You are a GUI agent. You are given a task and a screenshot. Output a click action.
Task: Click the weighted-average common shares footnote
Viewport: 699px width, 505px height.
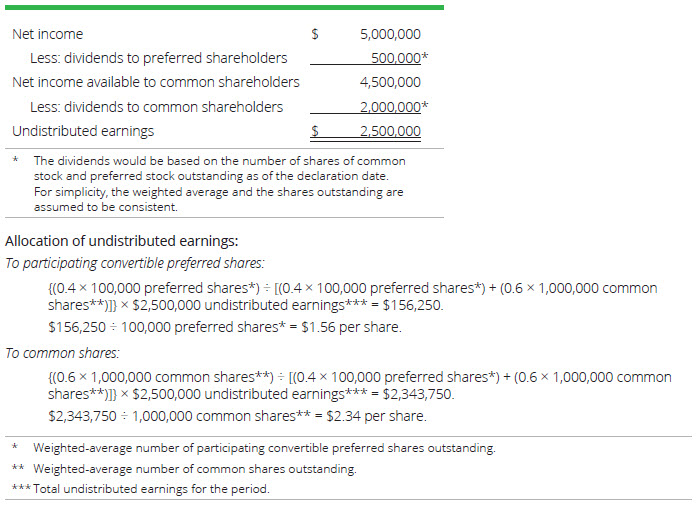[194, 468]
